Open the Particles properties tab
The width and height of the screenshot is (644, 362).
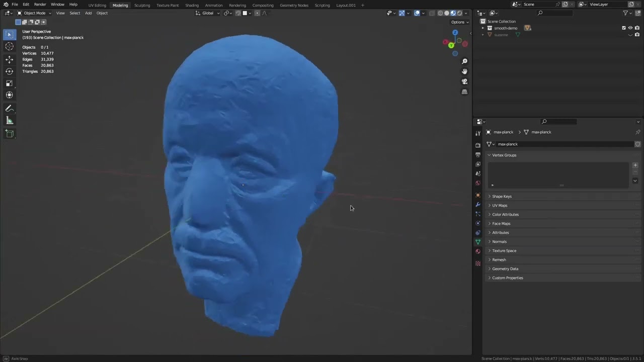click(478, 214)
